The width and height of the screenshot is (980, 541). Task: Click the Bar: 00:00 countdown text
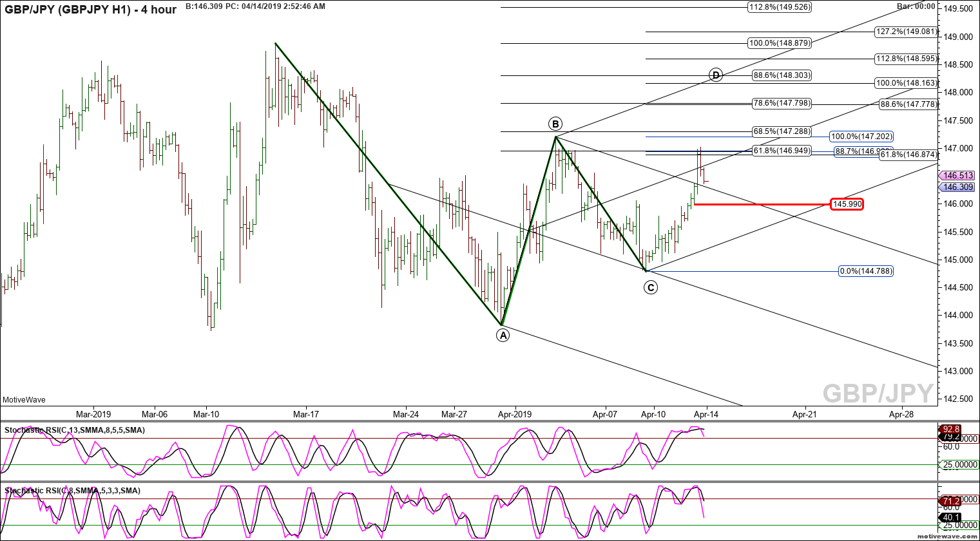[x=916, y=6]
